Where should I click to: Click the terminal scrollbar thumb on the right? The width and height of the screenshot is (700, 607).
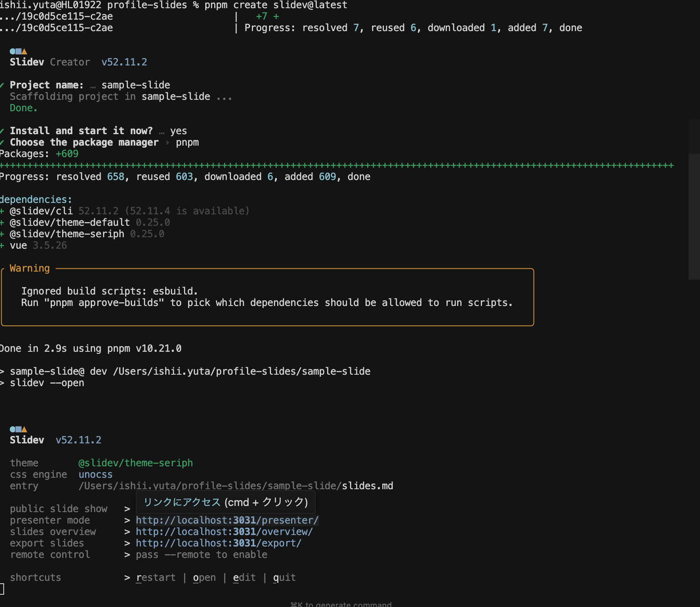[x=694, y=217]
